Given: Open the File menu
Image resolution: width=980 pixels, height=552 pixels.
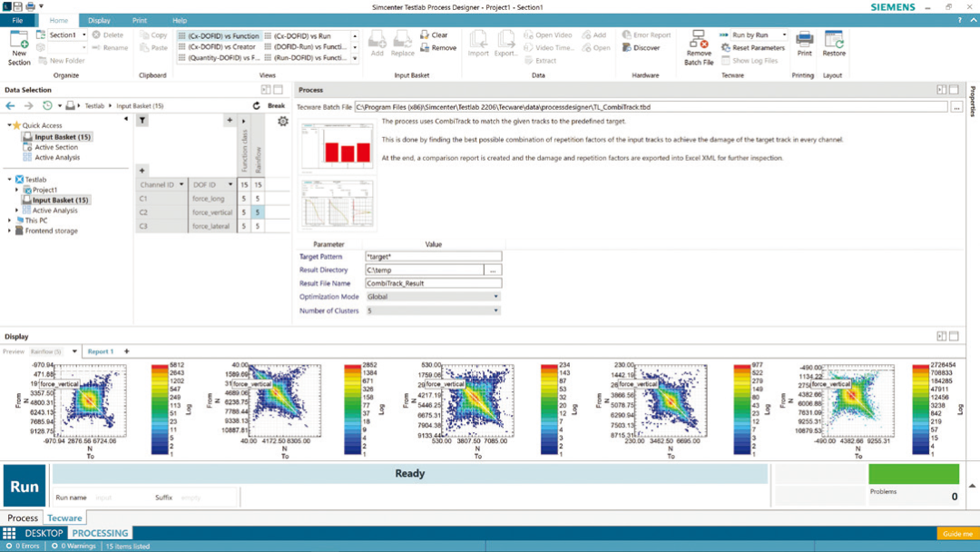Looking at the screenshot, I should click(17, 21).
